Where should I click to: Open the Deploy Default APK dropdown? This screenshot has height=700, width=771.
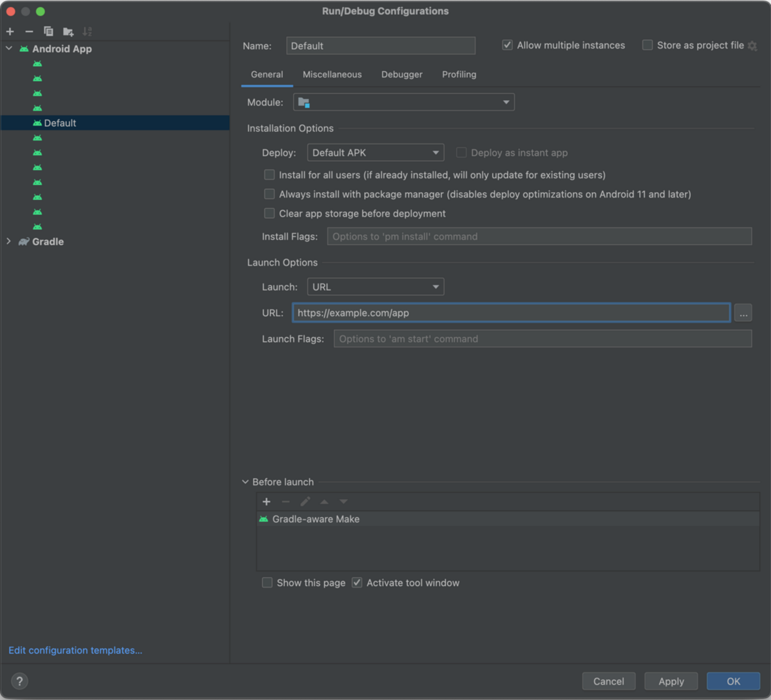(375, 153)
